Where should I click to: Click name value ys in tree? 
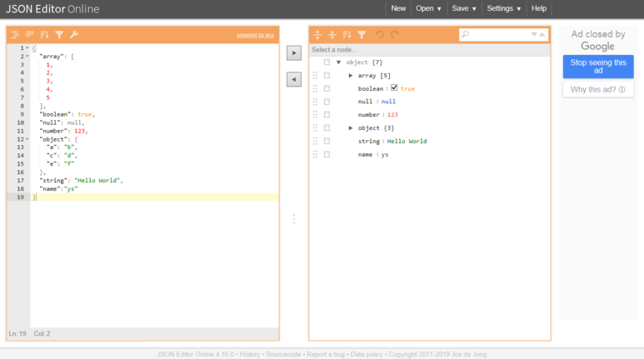pos(385,155)
